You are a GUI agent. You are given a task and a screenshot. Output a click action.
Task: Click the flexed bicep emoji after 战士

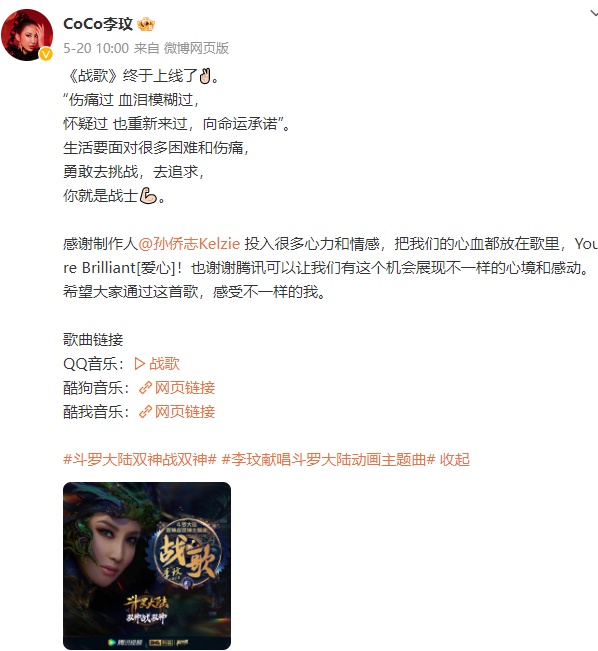point(148,196)
